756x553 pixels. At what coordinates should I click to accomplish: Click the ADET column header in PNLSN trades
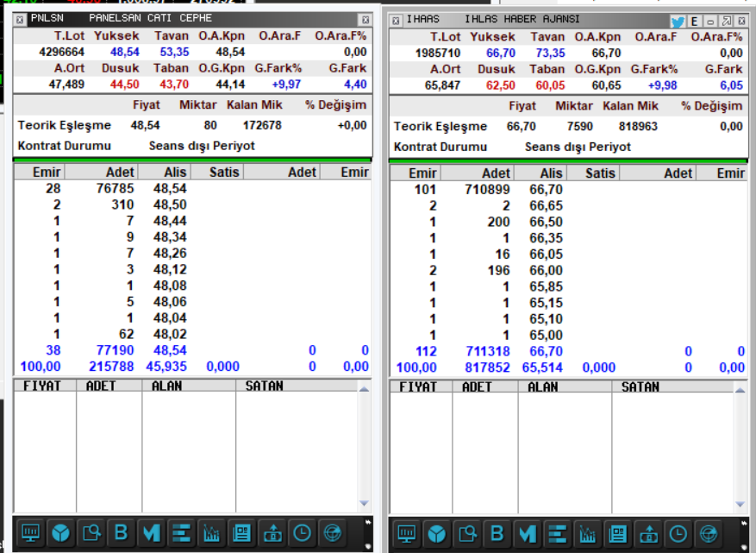tap(109, 386)
